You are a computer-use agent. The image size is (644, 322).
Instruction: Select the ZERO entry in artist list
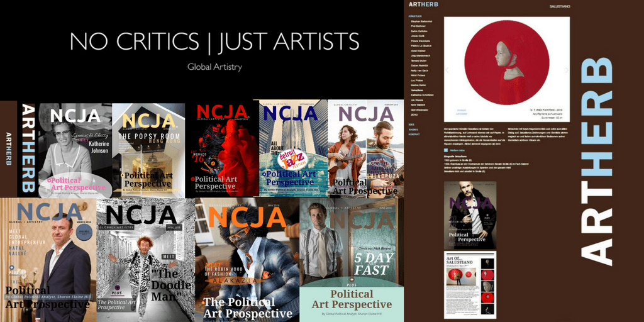pyautogui.click(x=414, y=115)
